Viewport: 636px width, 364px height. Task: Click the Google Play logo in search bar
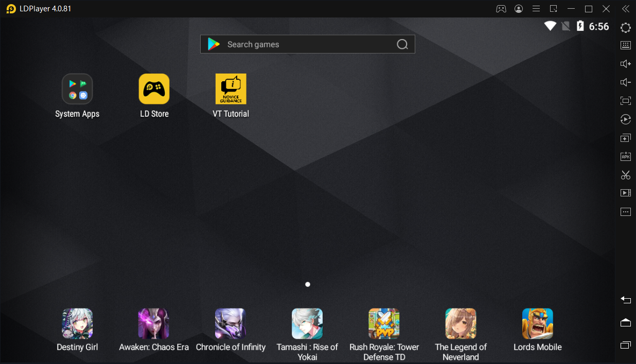coord(214,44)
